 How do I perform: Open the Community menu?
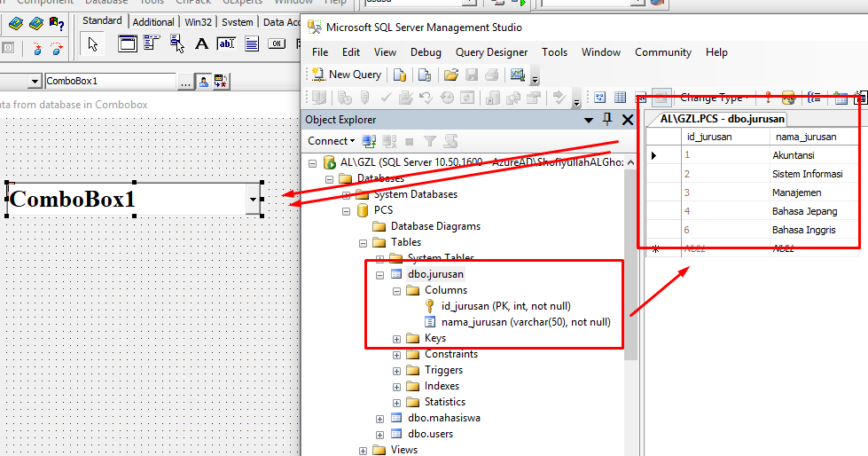[x=663, y=52]
